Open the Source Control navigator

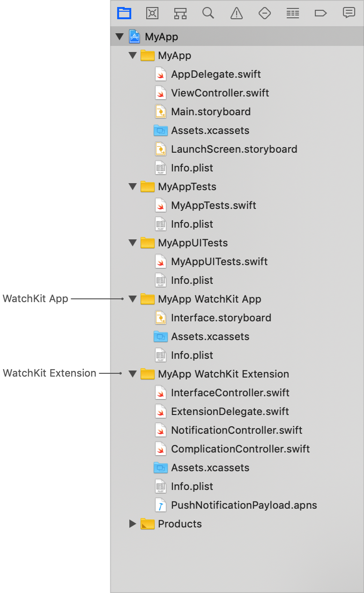[x=152, y=13]
